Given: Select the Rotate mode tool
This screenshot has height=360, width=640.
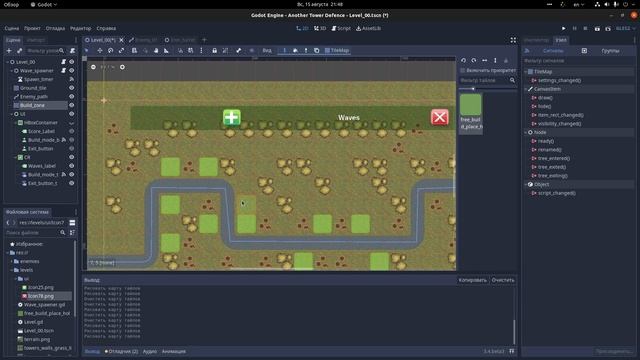Looking at the screenshot, I should (x=110, y=51).
